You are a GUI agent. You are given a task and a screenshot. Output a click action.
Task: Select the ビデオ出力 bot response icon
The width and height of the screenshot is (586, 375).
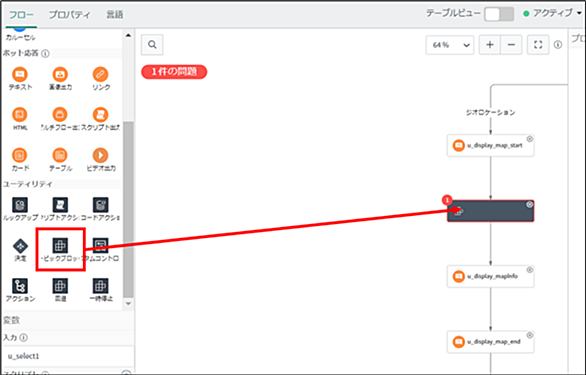pos(100,155)
